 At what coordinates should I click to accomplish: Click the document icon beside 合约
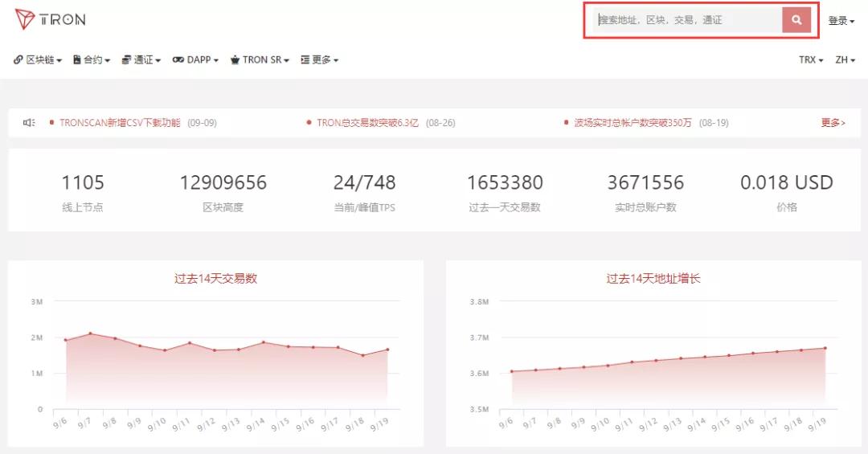coord(77,60)
